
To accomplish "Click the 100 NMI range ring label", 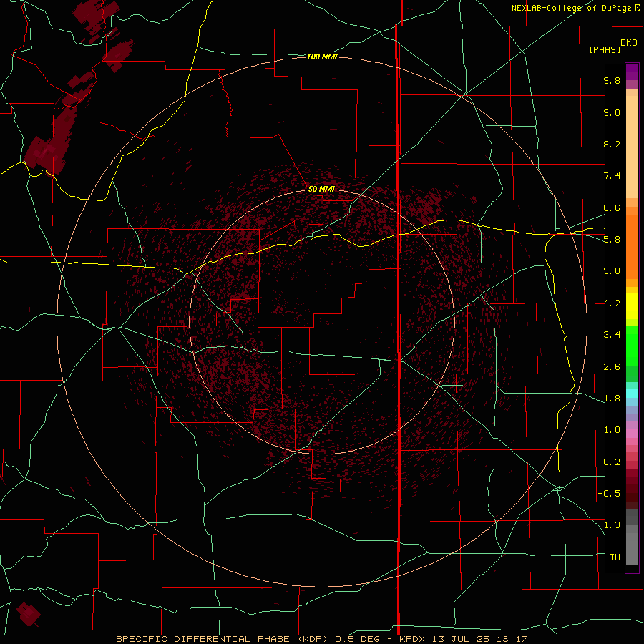I will coord(322,57).
